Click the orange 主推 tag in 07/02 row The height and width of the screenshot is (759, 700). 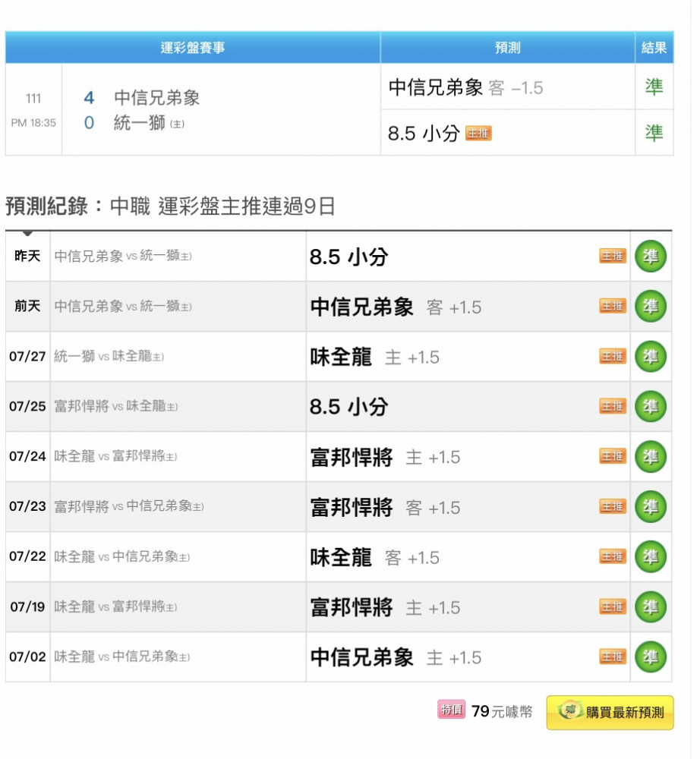613,657
